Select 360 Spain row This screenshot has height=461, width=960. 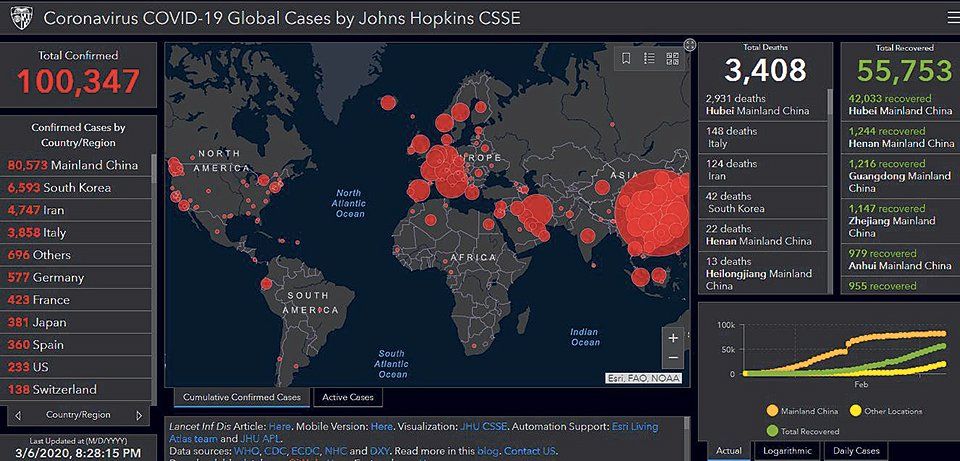tap(75, 345)
